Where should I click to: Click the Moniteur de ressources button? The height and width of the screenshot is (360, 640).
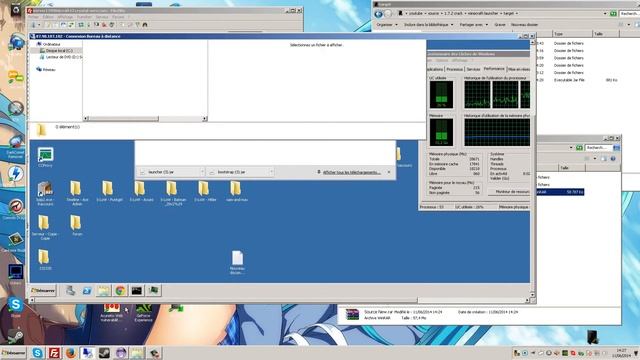coord(510,191)
